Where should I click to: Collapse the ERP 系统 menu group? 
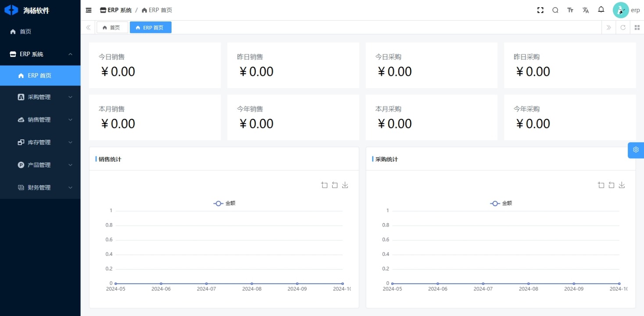pyautogui.click(x=40, y=54)
